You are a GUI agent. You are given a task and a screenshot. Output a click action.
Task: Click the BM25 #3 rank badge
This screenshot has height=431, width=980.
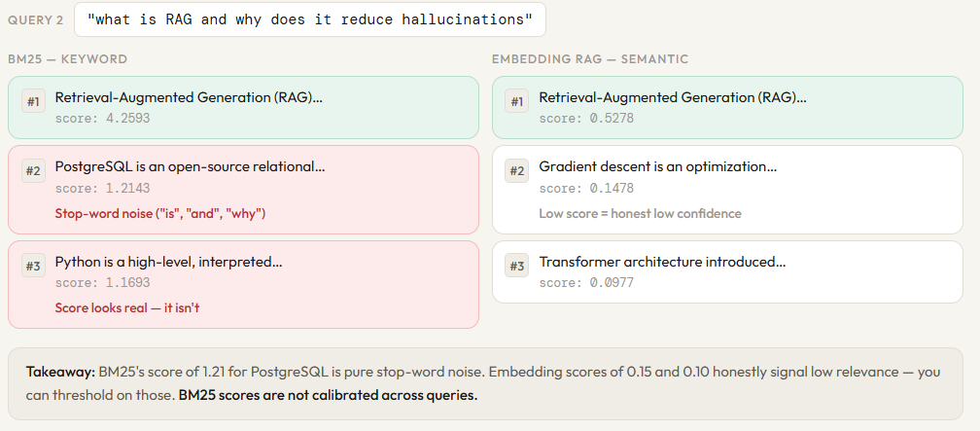[33, 267]
